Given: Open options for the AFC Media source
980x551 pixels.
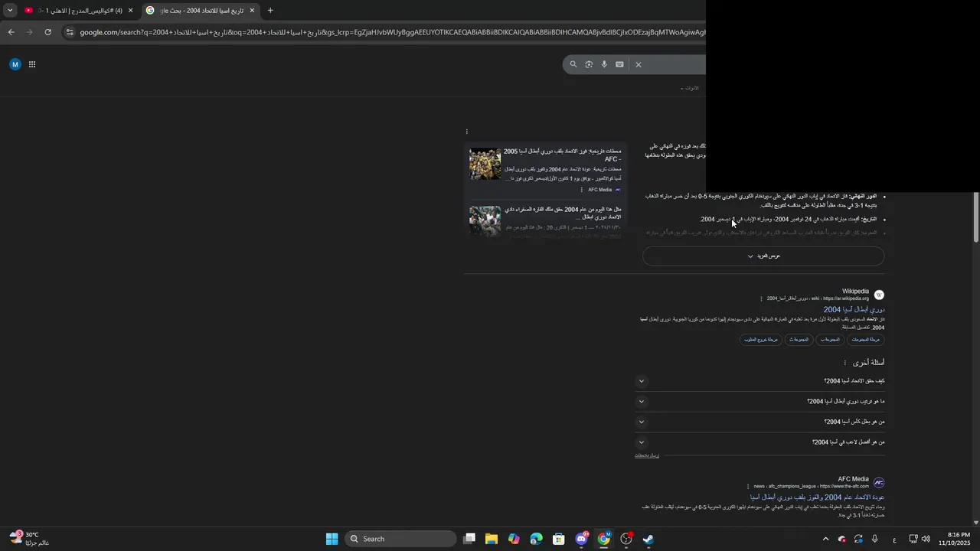Looking at the screenshot, I should 581,190.
